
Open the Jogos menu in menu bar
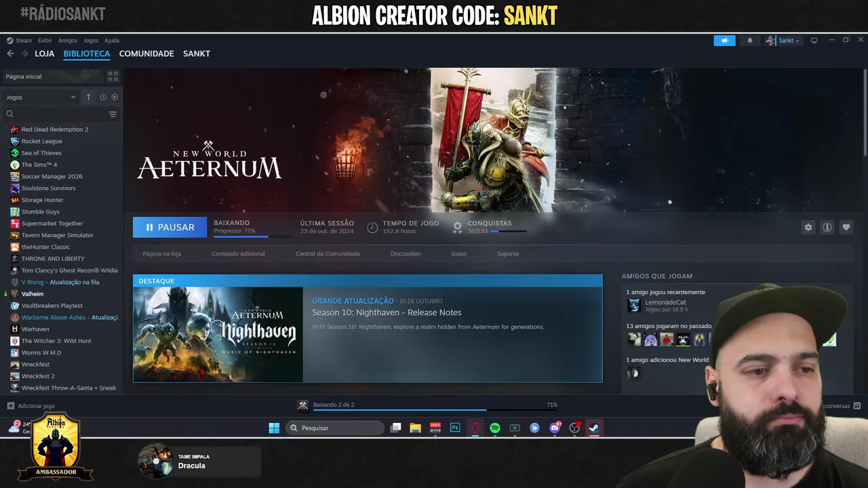pos(91,41)
